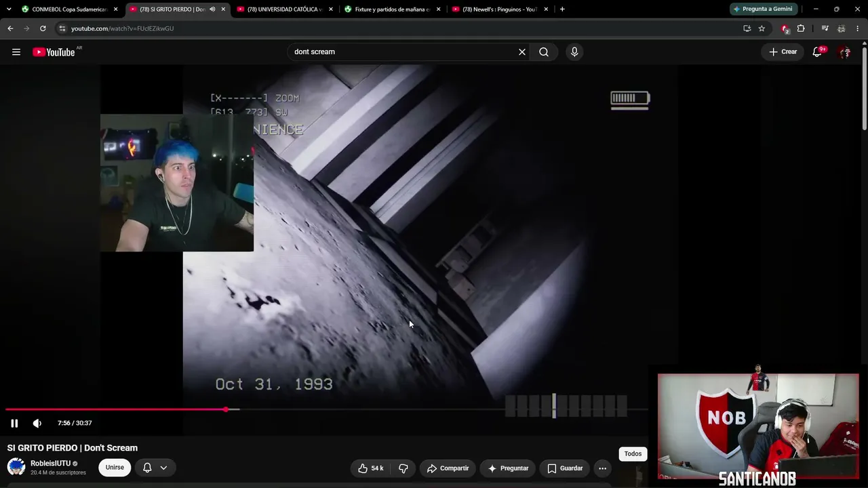The height and width of the screenshot is (488, 868).
Task: Expand the tab search dropdown
Action: click(x=9, y=9)
